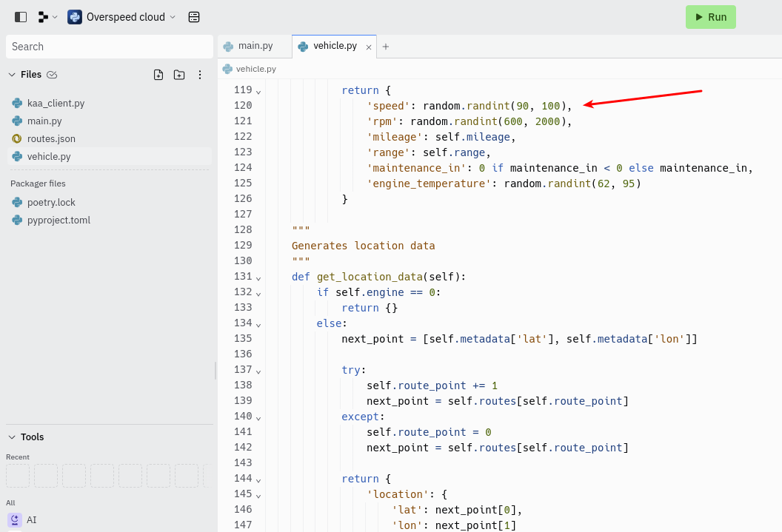The height and width of the screenshot is (532, 782).
Task: Click line number 120 in the gutter
Action: coord(243,106)
